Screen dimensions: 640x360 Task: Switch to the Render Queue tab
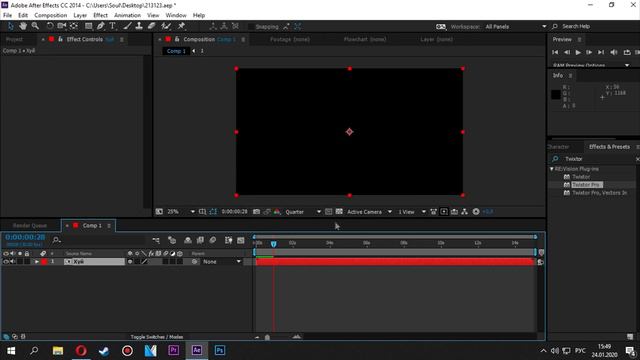(x=30, y=225)
